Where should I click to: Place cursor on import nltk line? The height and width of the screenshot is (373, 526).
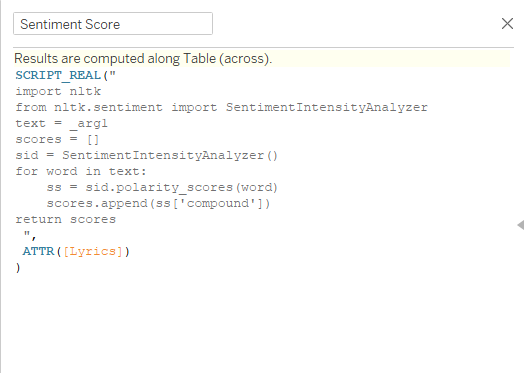[x=58, y=91]
